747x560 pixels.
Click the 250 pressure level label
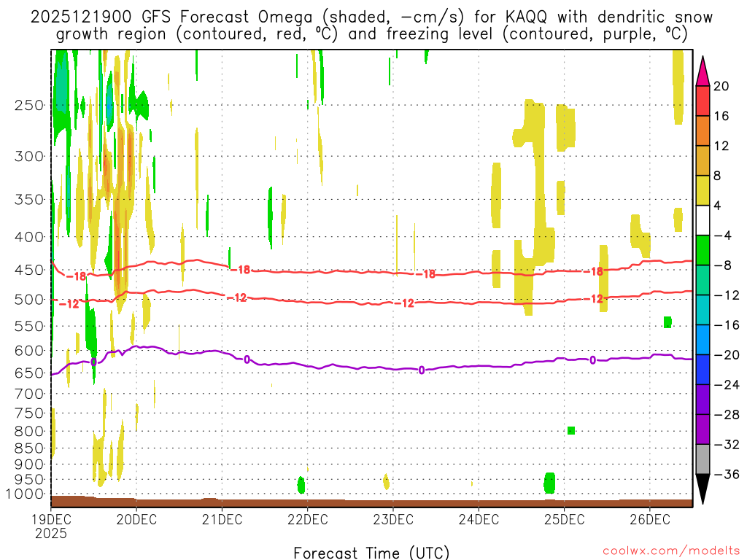tap(29, 105)
